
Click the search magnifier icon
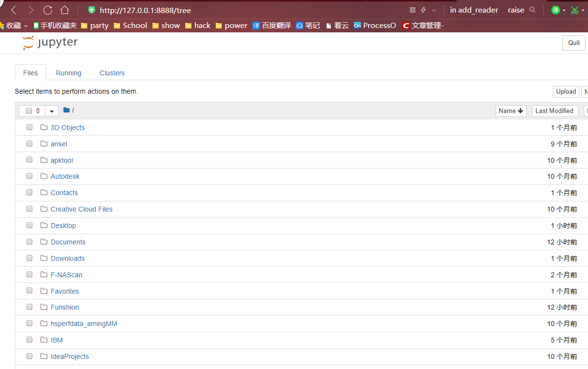[x=533, y=10]
